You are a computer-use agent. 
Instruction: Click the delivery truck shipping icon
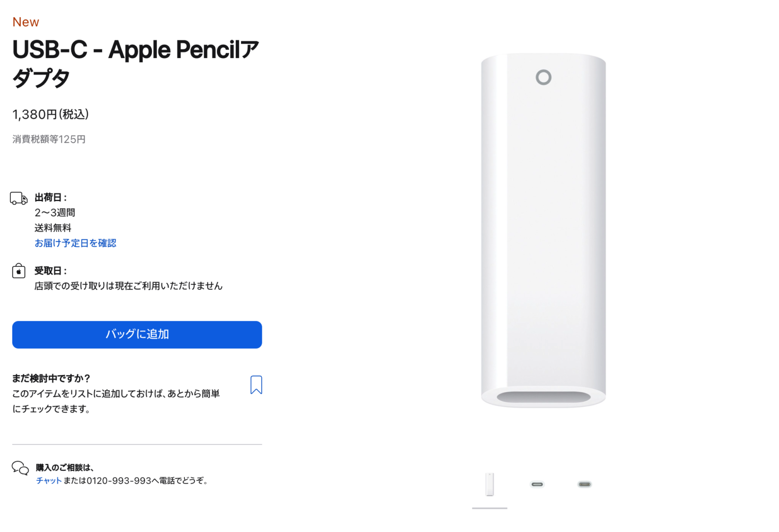pyautogui.click(x=19, y=198)
